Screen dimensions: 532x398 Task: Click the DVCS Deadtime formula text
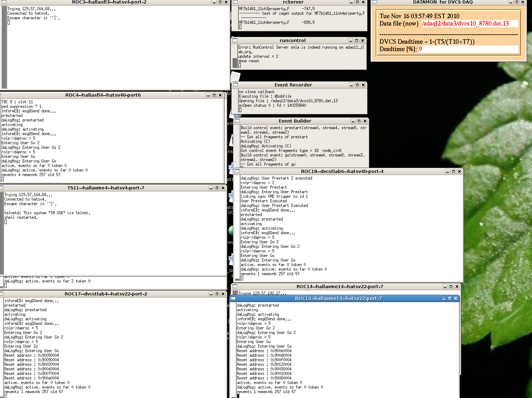point(427,42)
